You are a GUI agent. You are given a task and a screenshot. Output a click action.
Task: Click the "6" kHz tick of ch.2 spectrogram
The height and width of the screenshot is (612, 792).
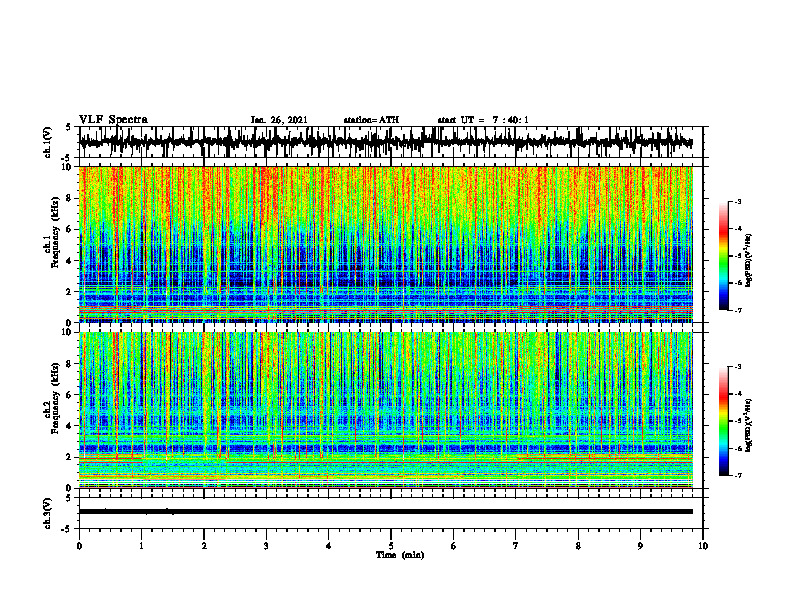pos(70,395)
